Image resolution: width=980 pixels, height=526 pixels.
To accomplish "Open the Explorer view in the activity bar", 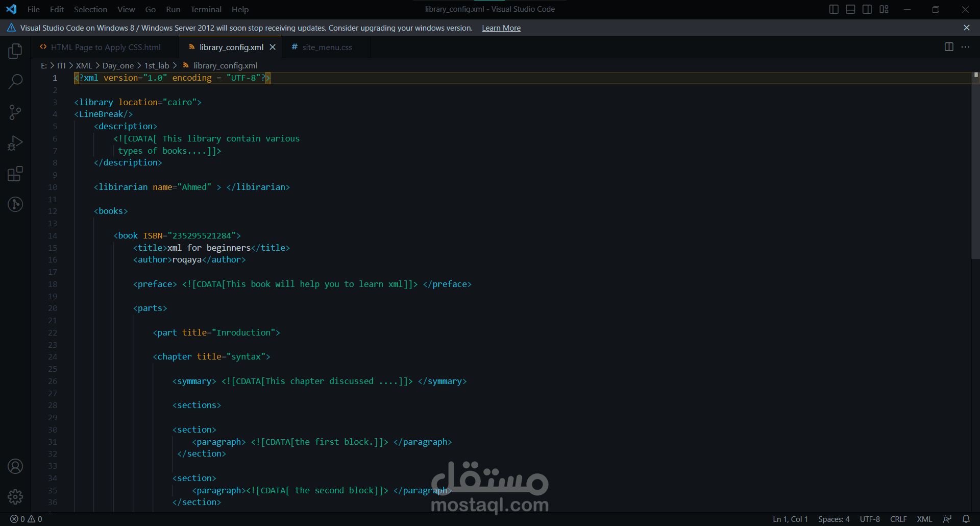I will (x=15, y=51).
